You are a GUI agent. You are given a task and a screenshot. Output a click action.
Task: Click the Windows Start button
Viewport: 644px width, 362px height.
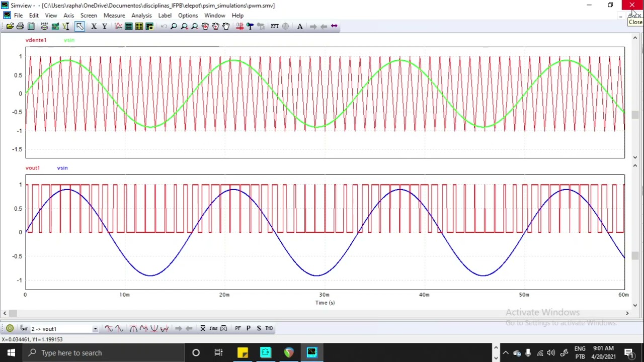click(11, 352)
